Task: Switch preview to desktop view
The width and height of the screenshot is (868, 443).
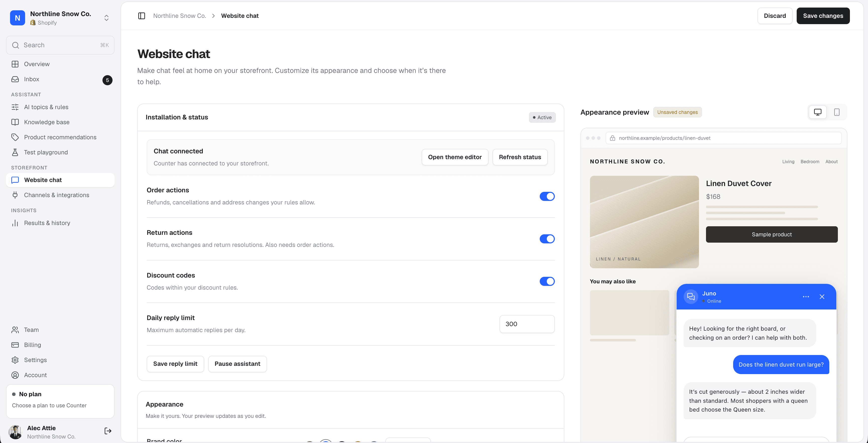Action: 818,112
